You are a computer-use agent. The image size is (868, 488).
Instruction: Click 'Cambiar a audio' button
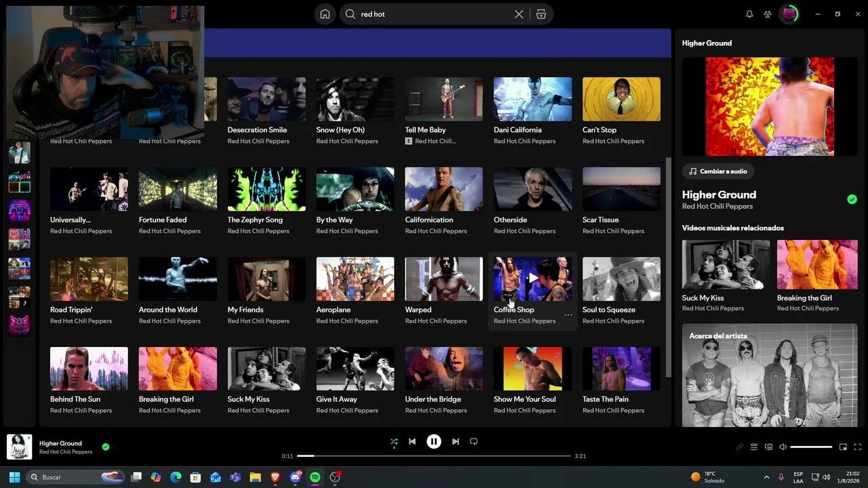pyautogui.click(x=718, y=171)
